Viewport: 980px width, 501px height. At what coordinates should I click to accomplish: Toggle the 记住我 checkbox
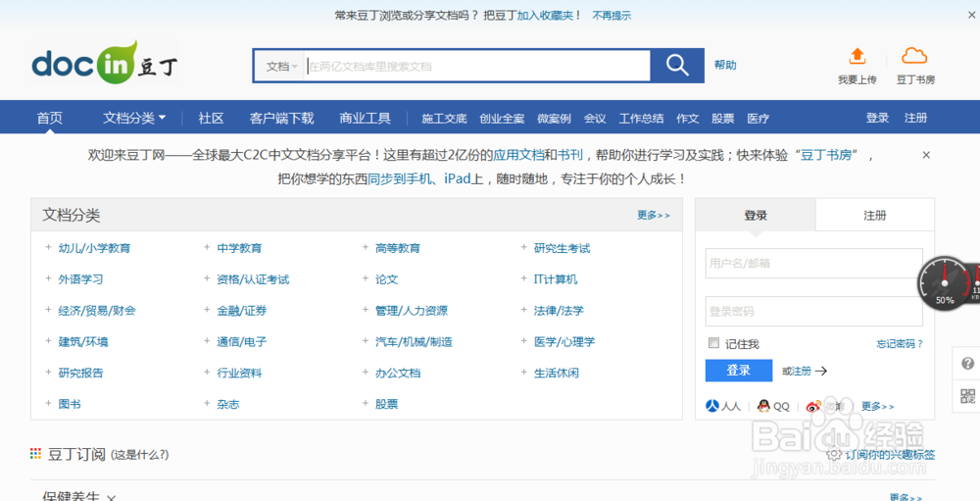click(713, 343)
